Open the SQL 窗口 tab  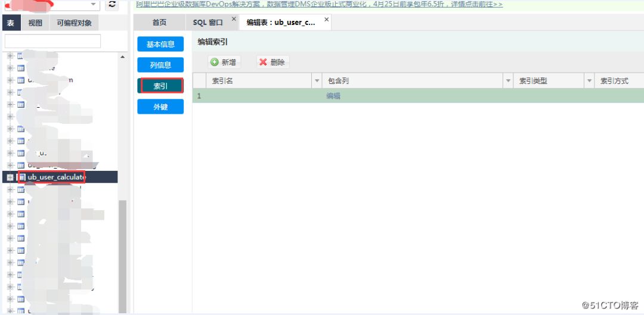pos(208,23)
